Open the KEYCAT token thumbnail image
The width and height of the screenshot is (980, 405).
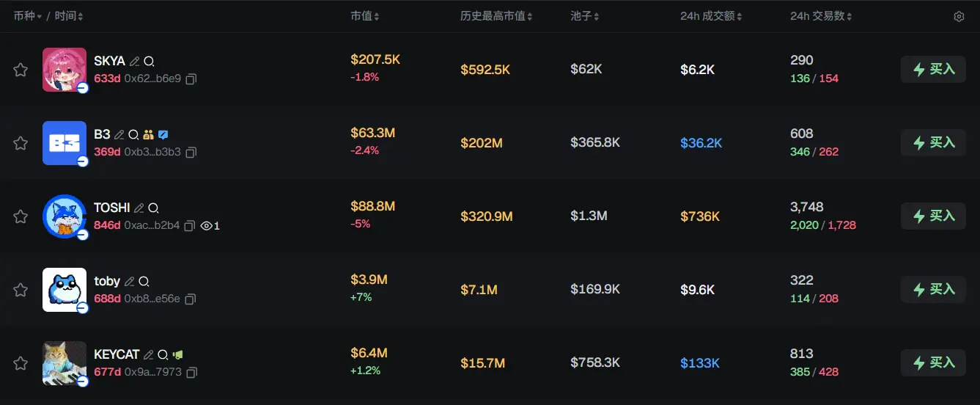(x=65, y=363)
